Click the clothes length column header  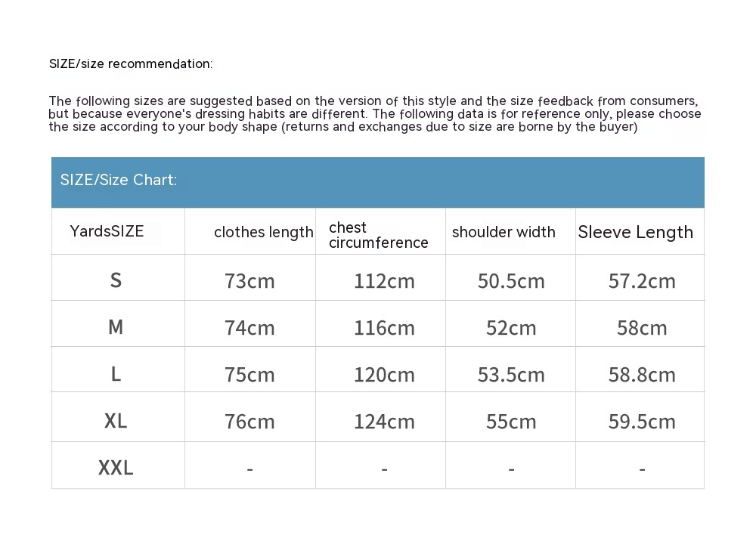coord(263,232)
